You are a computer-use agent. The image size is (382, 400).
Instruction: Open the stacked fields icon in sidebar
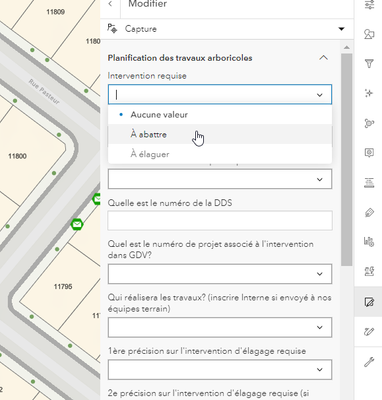[369, 183]
